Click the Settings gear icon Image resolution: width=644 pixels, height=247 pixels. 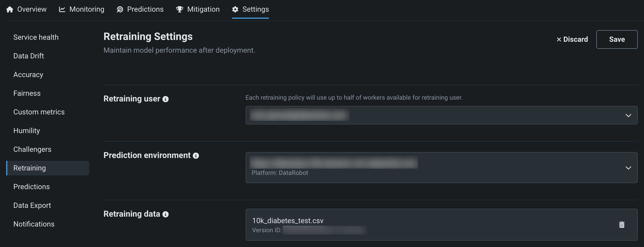[235, 10]
